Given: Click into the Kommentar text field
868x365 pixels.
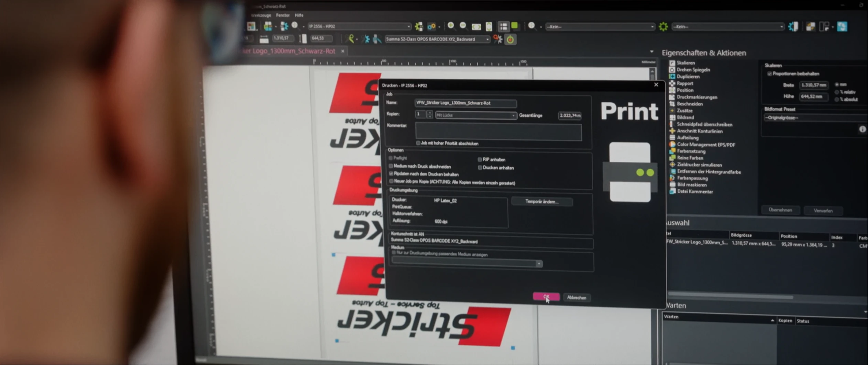Looking at the screenshot, I should (x=498, y=132).
